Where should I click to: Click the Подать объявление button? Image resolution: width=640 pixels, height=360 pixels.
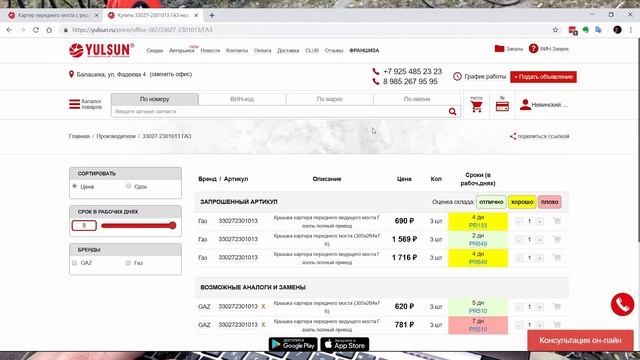[543, 77]
